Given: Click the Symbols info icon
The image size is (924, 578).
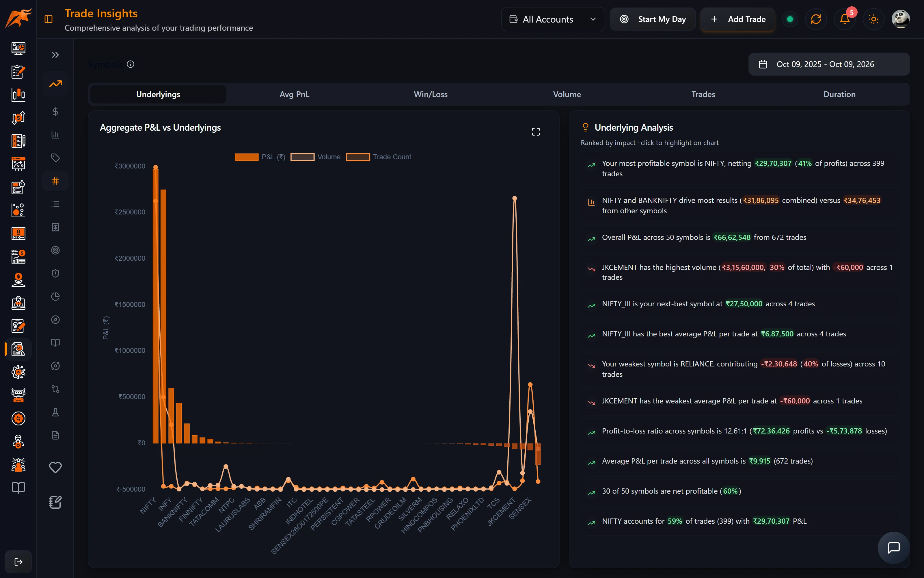Looking at the screenshot, I should [x=131, y=64].
